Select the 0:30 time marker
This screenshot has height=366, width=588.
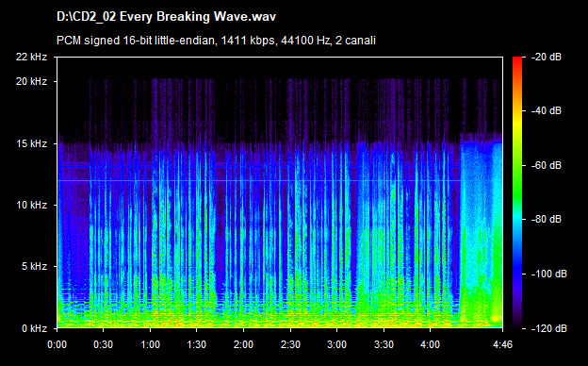(x=104, y=344)
